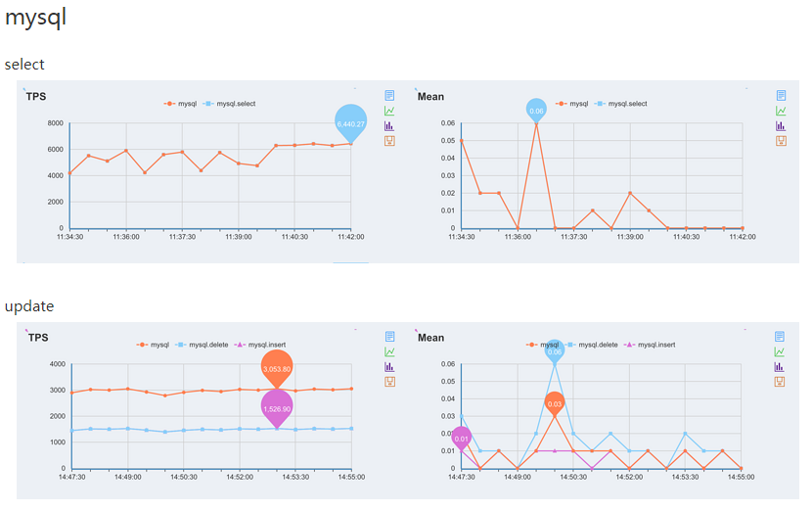Switch update TPS chart to line view icon
812x511 pixels.
click(390, 351)
